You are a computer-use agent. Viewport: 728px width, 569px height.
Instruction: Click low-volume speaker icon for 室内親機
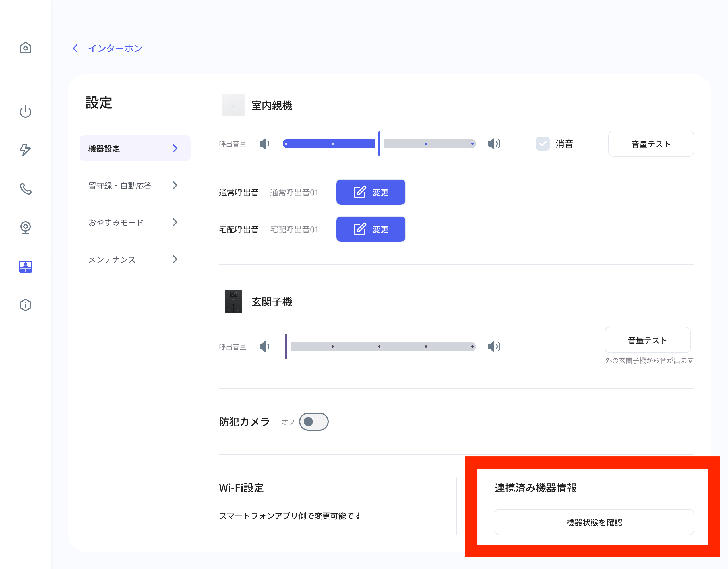coord(264,144)
